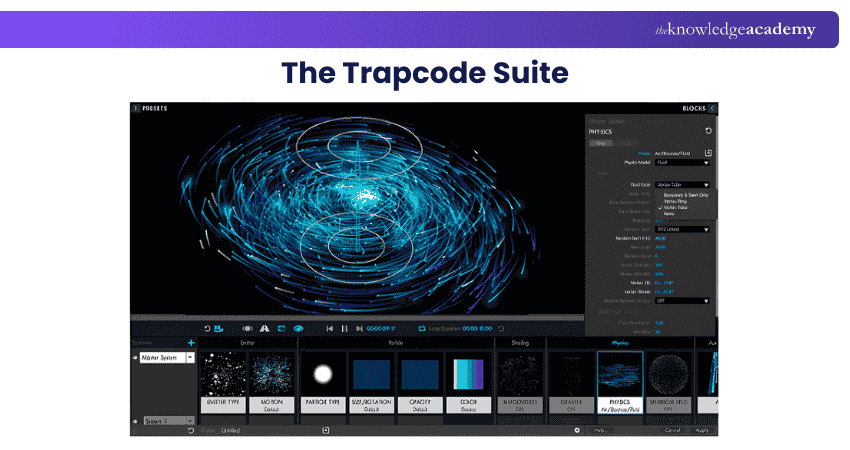Click the round settings icon near Help
This screenshot has width=850, height=450.
[577, 430]
